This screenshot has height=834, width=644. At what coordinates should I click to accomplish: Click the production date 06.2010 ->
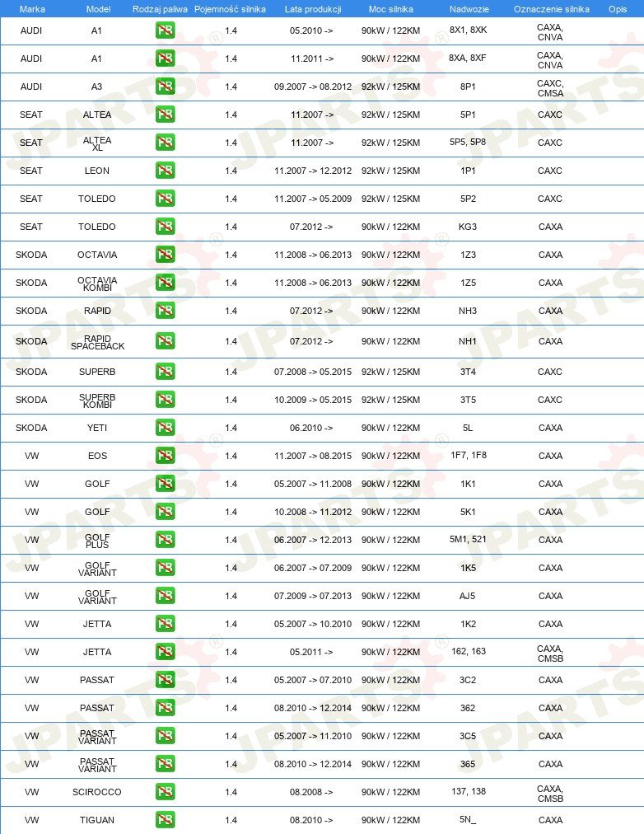coord(311,428)
